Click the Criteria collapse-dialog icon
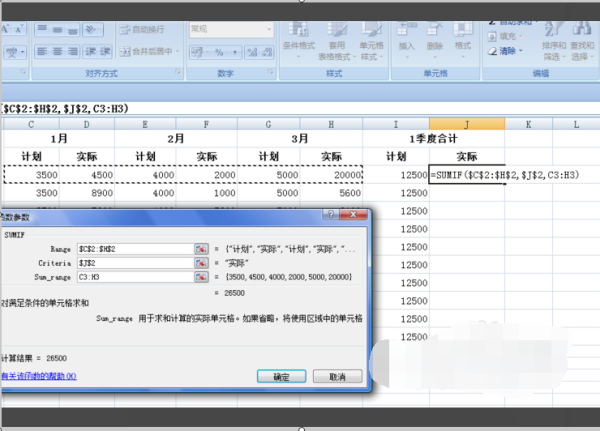 201,263
